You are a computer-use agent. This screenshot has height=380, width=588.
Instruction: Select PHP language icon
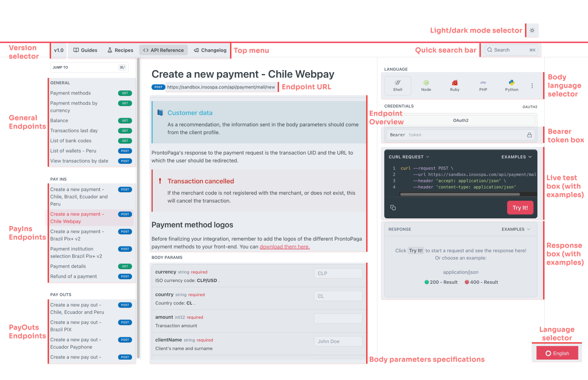click(483, 86)
